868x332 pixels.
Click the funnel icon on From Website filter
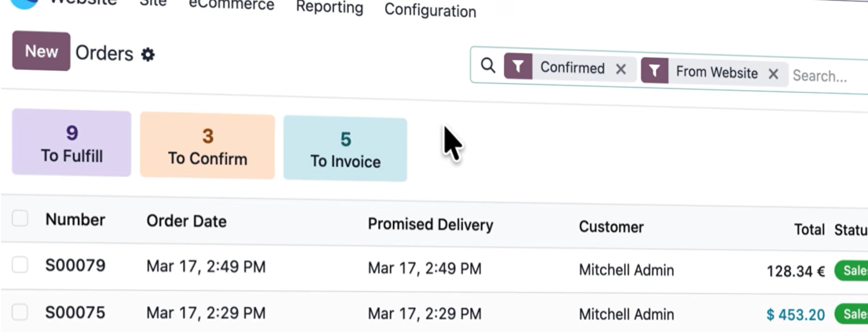[x=654, y=71]
